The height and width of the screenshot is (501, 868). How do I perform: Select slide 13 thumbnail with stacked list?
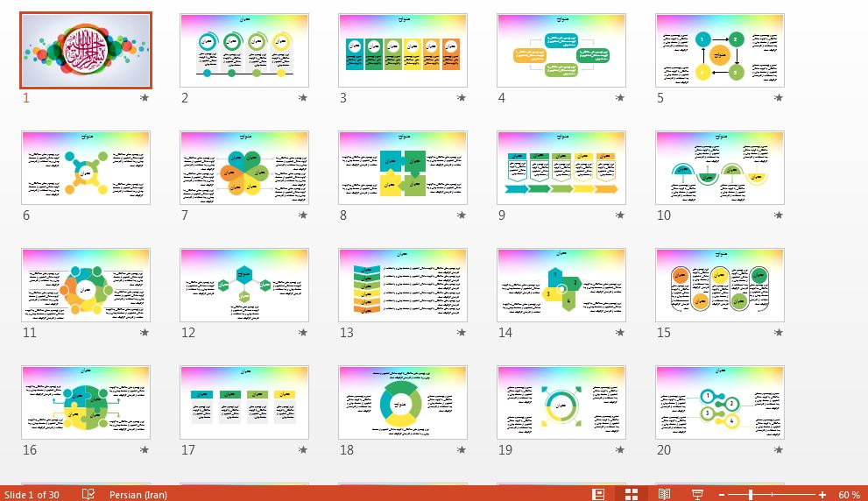coord(403,285)
